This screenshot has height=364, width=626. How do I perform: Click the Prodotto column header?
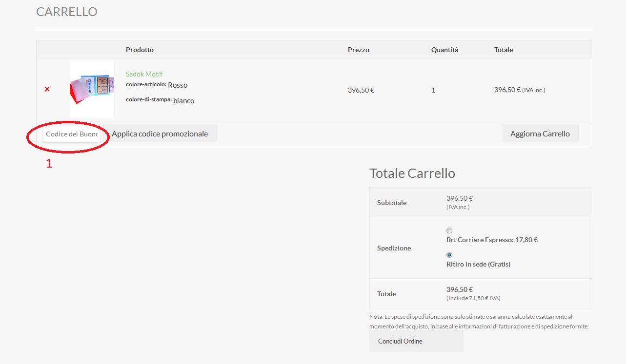140,50
